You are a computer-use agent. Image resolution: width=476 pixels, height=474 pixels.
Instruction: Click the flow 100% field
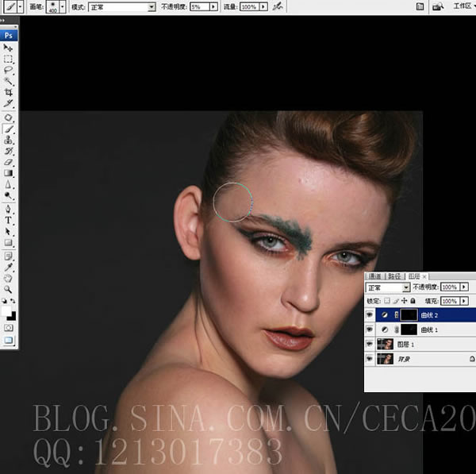pyautogui.click(x=250, y=6)
